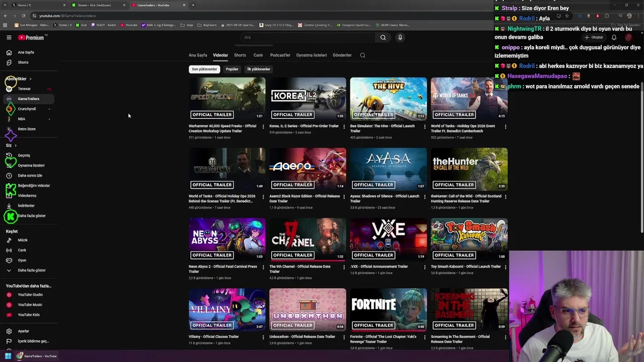Open the Windows Start menu
Image resolution: width=644 pixels, height=362 pixels.
coord(8,356)
